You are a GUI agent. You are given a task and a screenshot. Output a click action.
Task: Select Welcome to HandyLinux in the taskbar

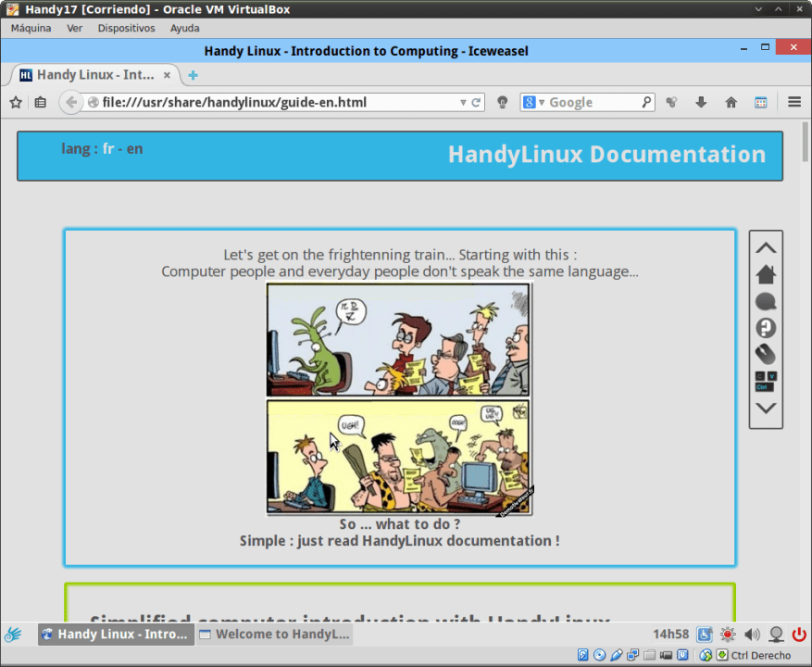tap(273, 635)
